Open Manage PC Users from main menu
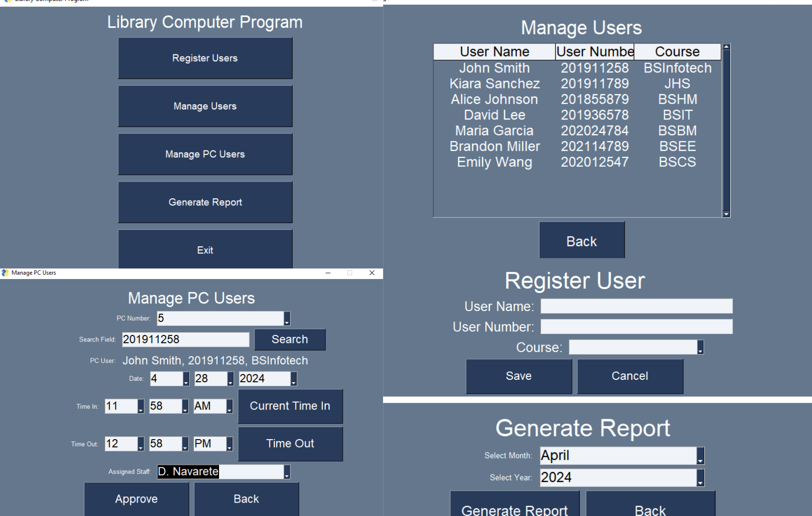The image size is (812, 516). coord(205,154)
